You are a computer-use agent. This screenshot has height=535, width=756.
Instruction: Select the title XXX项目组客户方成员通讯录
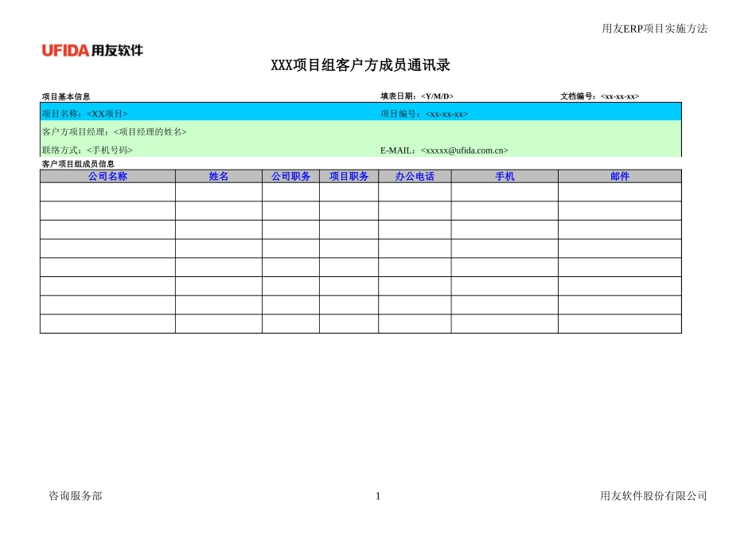point(360,65)
